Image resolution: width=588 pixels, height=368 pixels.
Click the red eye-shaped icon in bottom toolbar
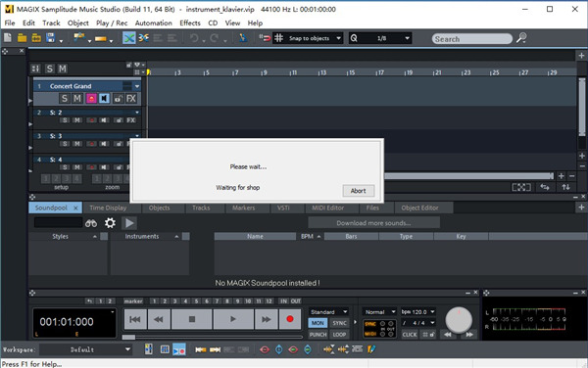click(x=265, y=349)
